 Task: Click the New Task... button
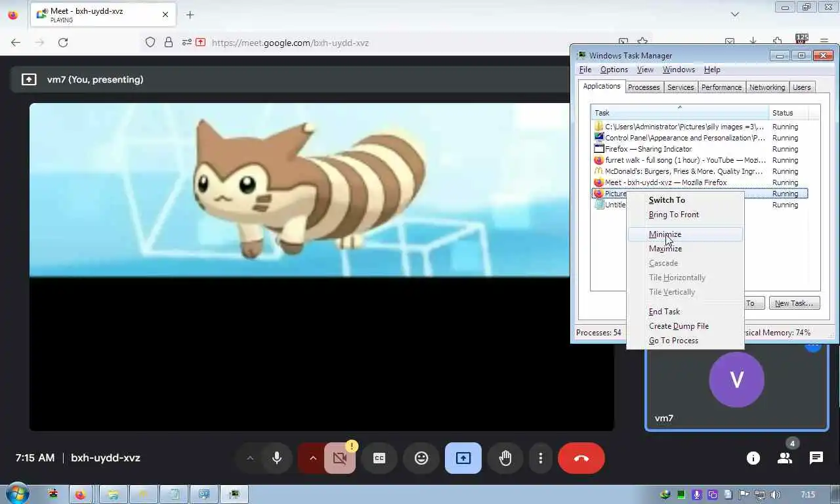tap(794, 303)
